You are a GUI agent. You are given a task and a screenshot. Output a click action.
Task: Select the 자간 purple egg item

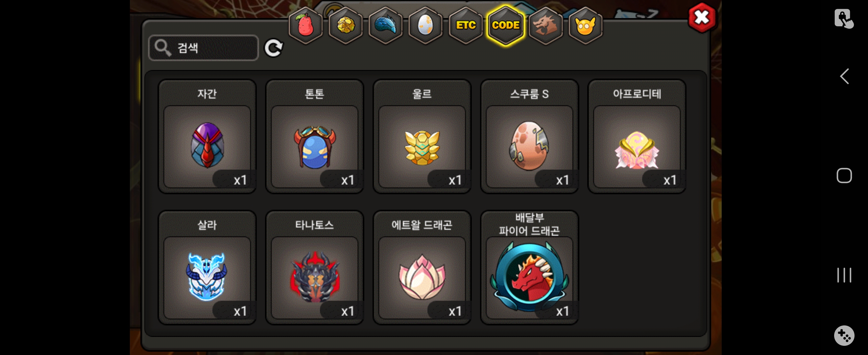[207, 136]
